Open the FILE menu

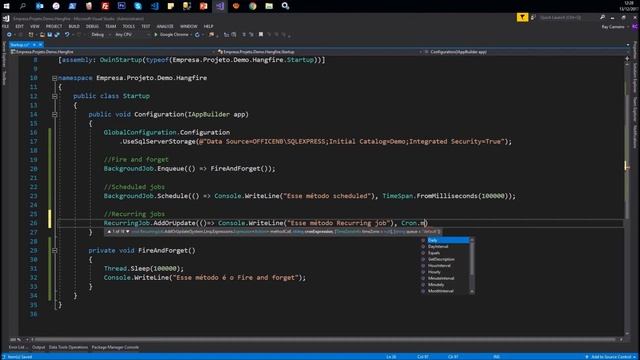5,26
